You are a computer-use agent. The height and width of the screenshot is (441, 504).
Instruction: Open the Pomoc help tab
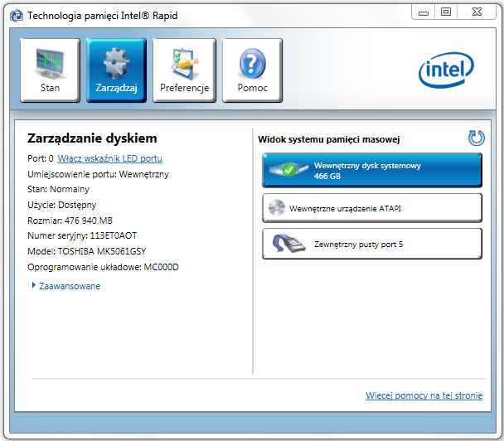coord(252,70)
